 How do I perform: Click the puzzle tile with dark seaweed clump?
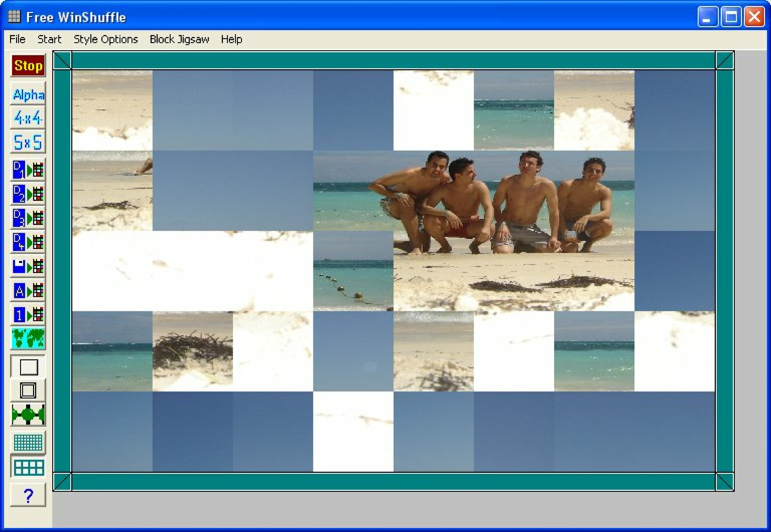click(x=193, y=351)
